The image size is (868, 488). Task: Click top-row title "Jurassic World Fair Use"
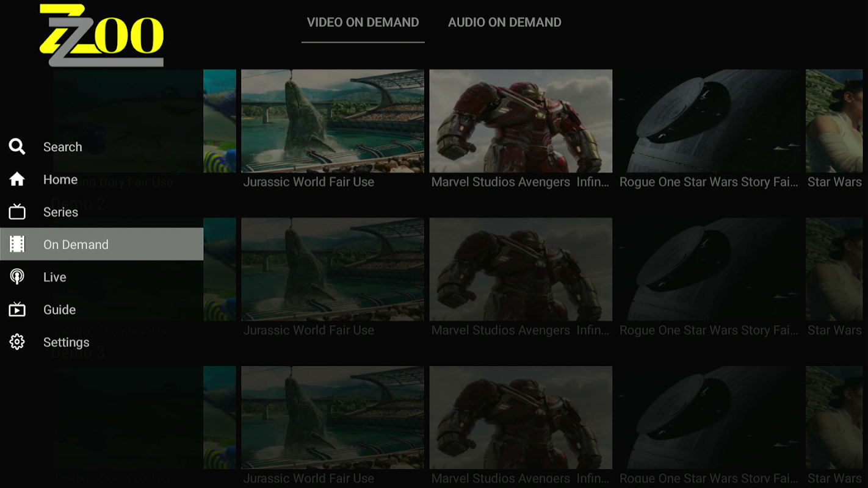coord(309,182)
